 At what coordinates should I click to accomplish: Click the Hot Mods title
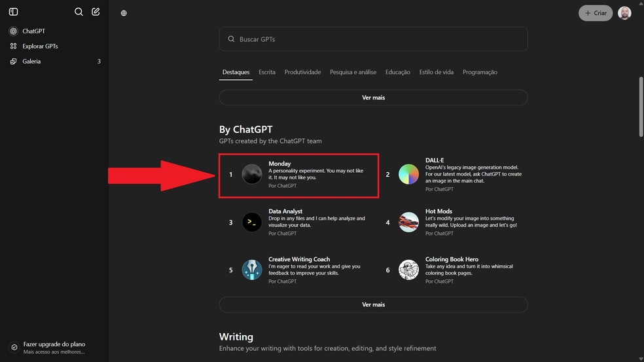pyautogui.click(x=438, y=211)
